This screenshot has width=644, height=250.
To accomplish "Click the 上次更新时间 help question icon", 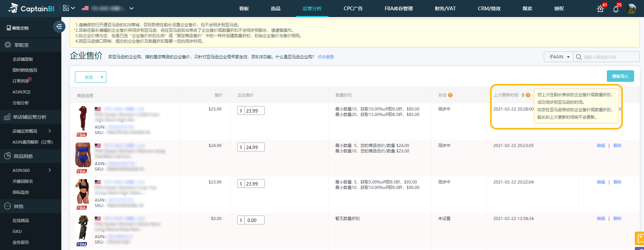I will (x=528, y=95).
